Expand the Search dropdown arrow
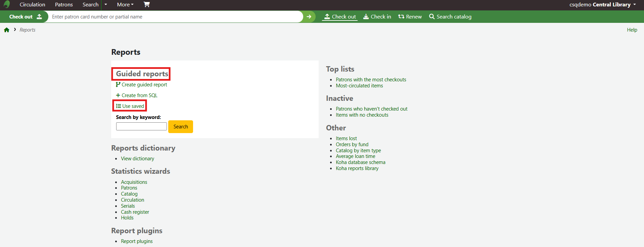 coord(106,5)
